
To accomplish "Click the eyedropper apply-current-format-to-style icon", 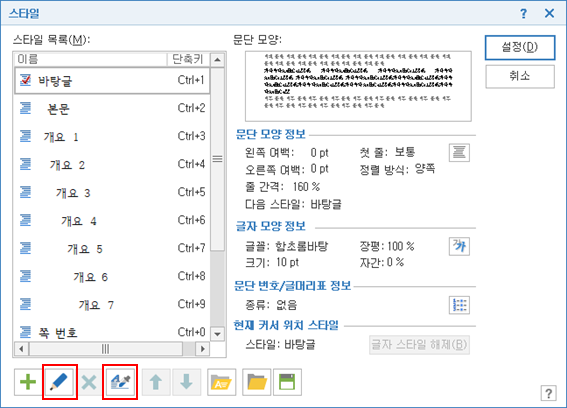I will pyautogui.click(x=120, y=382).
